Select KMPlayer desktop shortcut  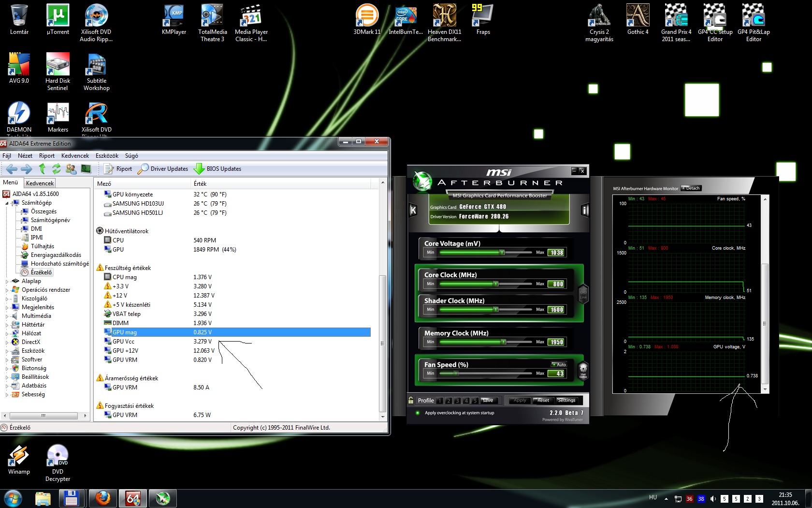[174, 20]
